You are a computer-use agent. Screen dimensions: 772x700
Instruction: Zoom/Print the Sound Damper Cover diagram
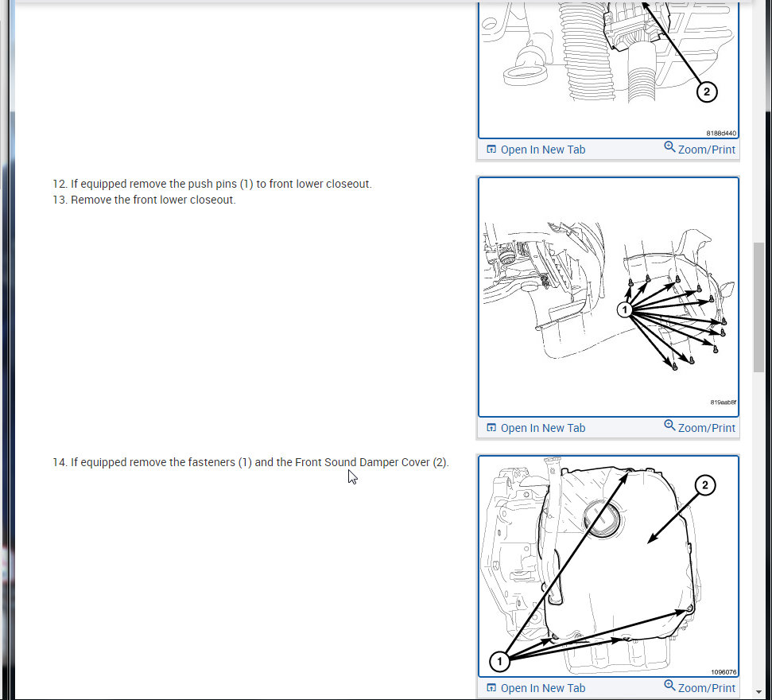tap(700, 687)
